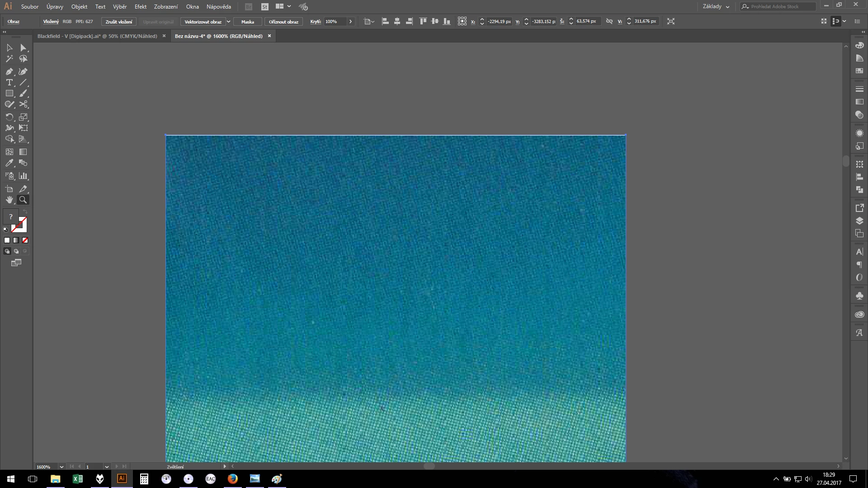This screenshot has width=868, height=488.
Task: Activate the Hand tool
Action: 9,200
